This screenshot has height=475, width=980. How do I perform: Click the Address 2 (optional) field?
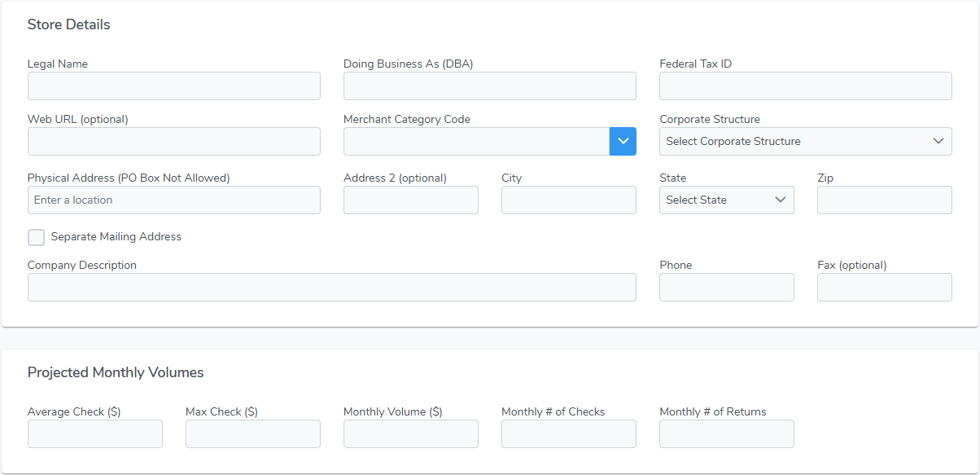pos(411,200)
